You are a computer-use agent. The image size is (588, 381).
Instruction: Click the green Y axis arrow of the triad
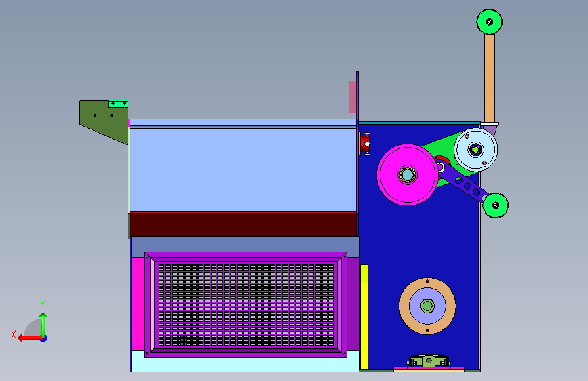point(43,324)
